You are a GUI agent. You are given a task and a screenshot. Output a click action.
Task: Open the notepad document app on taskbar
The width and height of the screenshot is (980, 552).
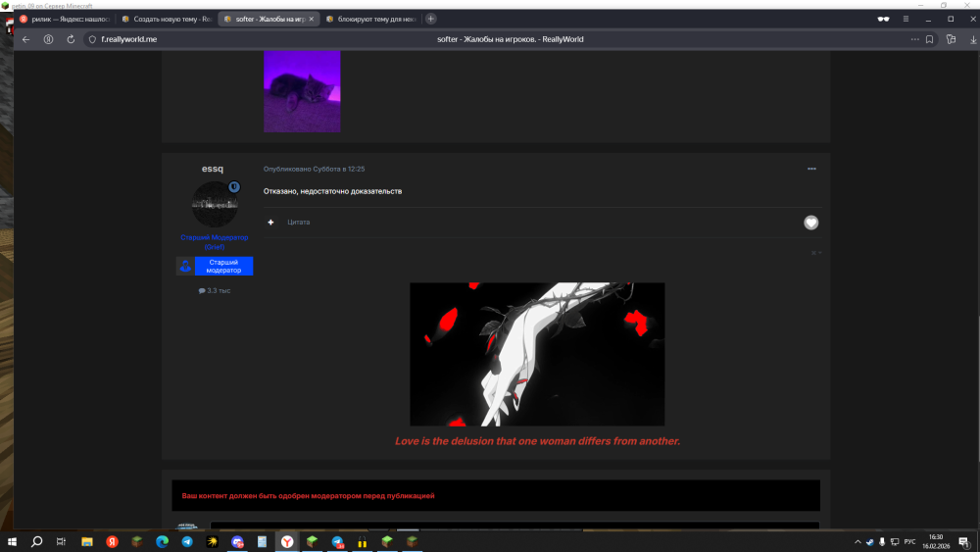262,541
